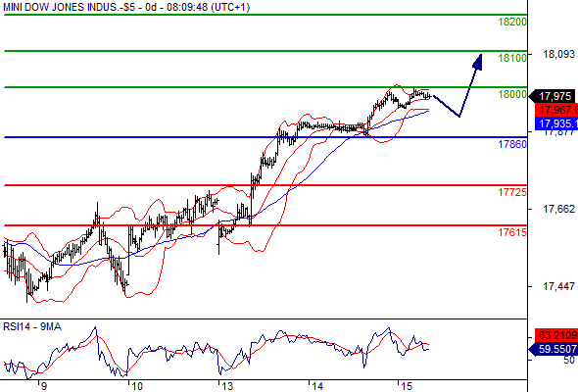Click the red RSI value 63.2109
Image resolution: width=578 pixels, height=392 pixels.
coord(556,335)
